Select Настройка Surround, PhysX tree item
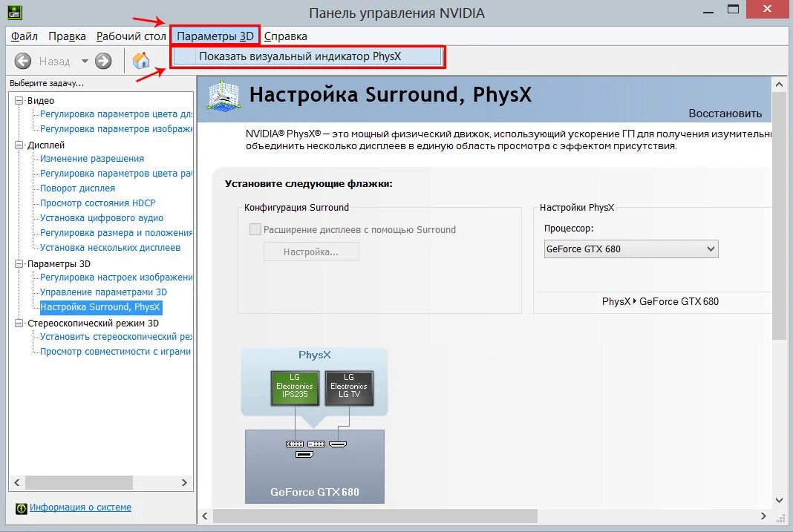Screen dimensions: 793x532 [100, 306]
